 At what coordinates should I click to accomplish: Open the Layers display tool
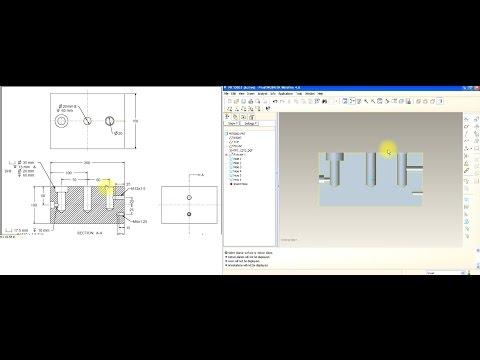coord(401,101)
